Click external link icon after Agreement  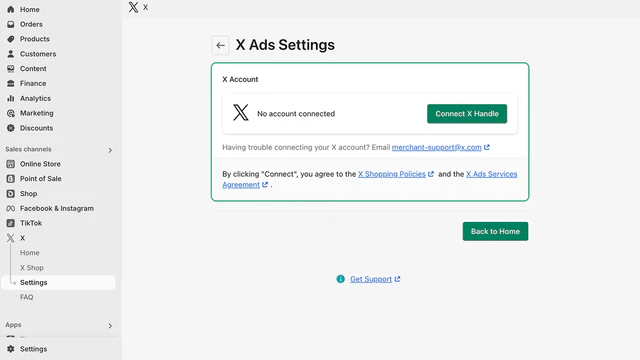coord(265,184)
